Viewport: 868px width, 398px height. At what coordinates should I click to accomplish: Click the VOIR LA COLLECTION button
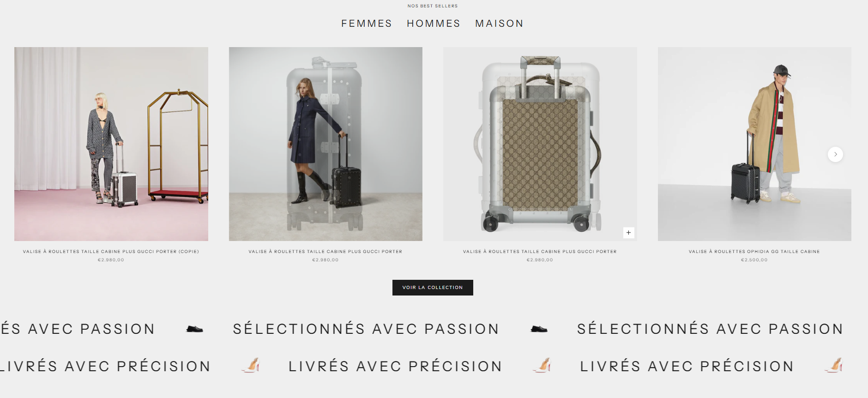click(x=433, y=288)
